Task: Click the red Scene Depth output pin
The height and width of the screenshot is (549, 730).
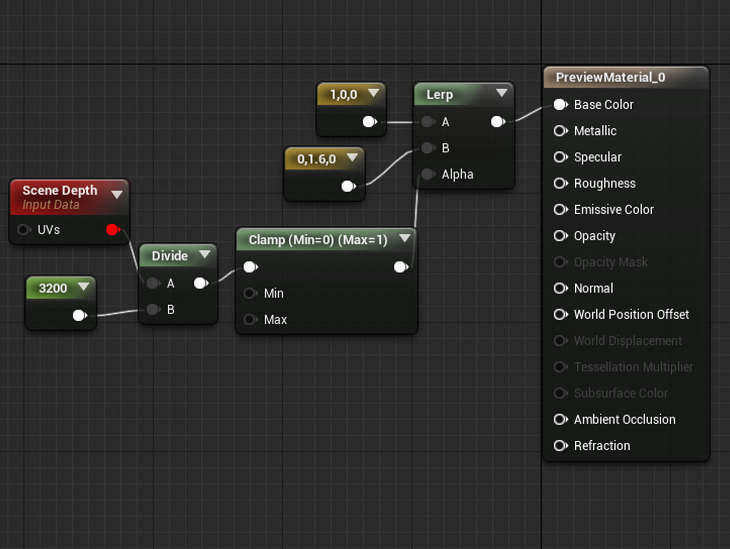Action: coord(112,230)
